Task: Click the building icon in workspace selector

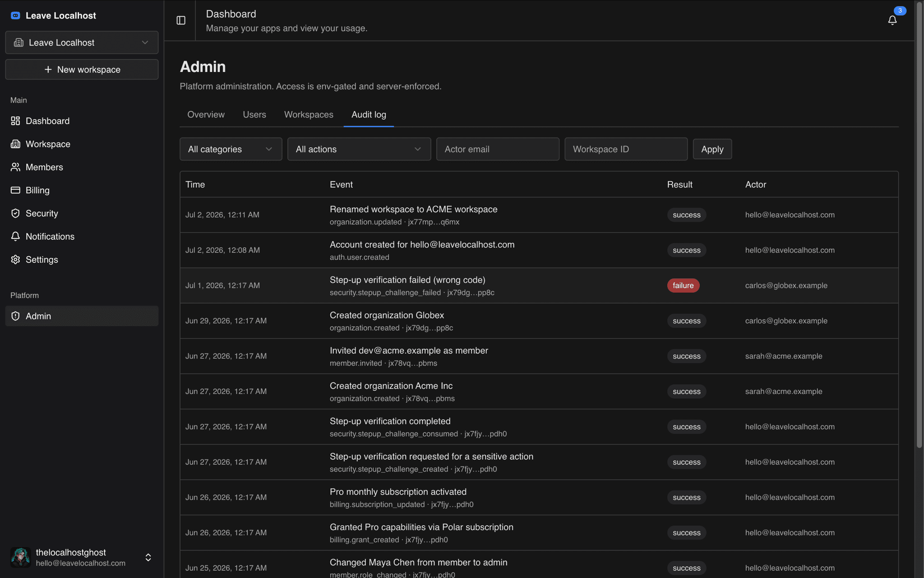Action: (18, 42)
